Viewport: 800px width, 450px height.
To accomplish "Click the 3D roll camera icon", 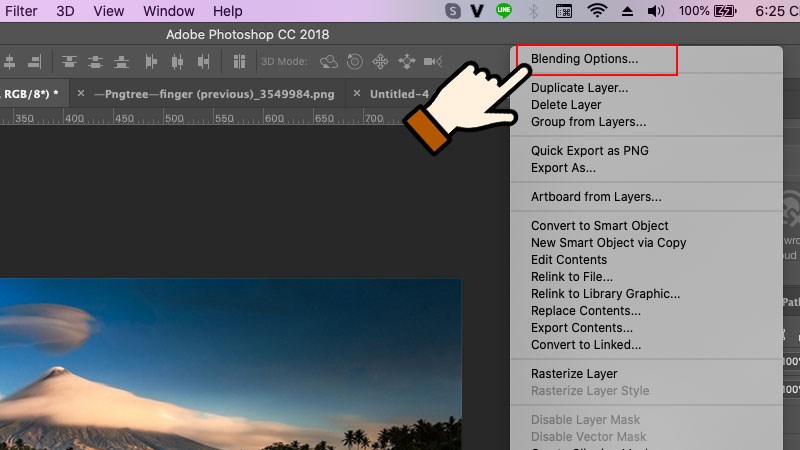I will (354, 62).
